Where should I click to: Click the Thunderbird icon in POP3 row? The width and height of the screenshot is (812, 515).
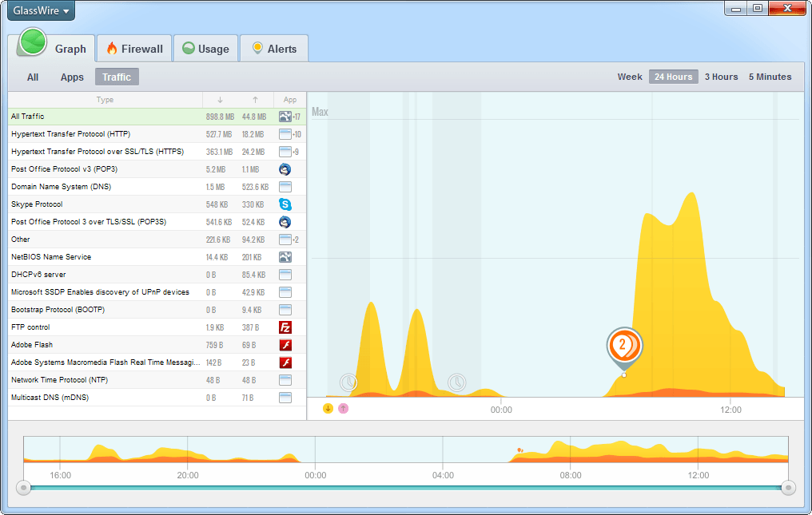pyautogui.click(x=285, y=169)
